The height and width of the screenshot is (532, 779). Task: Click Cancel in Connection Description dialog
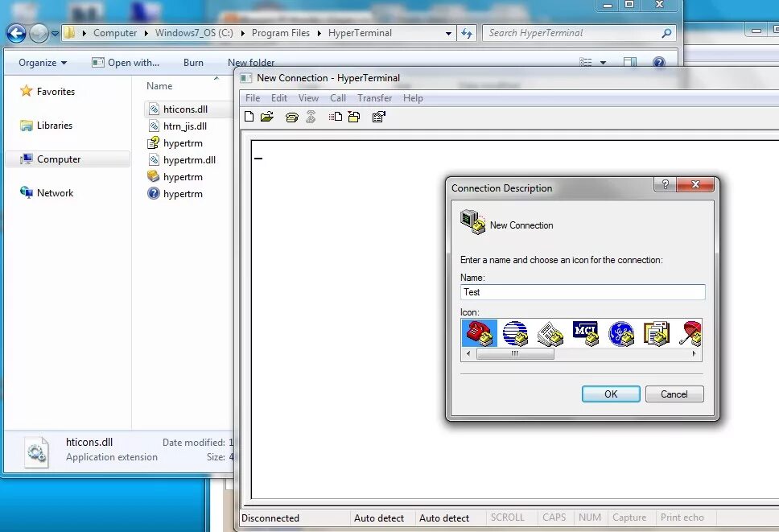point(674,394)
